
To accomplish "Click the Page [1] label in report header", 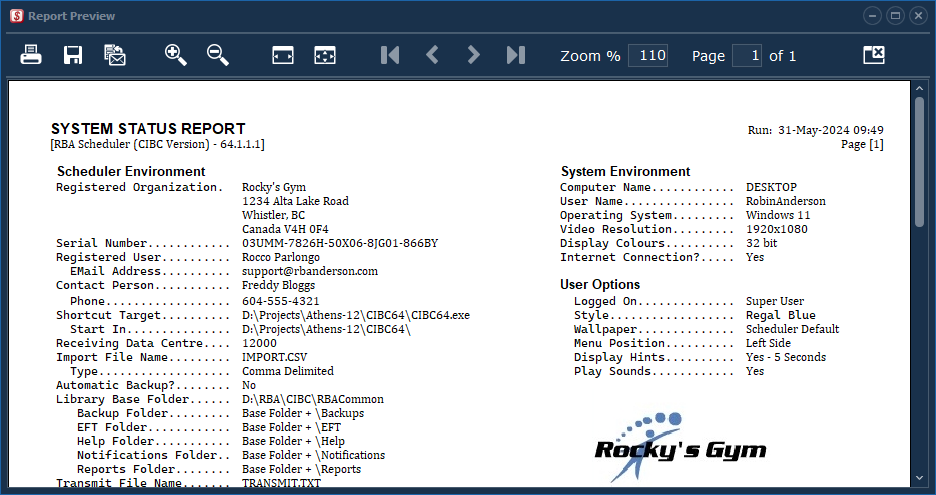I will coord(862,144).
